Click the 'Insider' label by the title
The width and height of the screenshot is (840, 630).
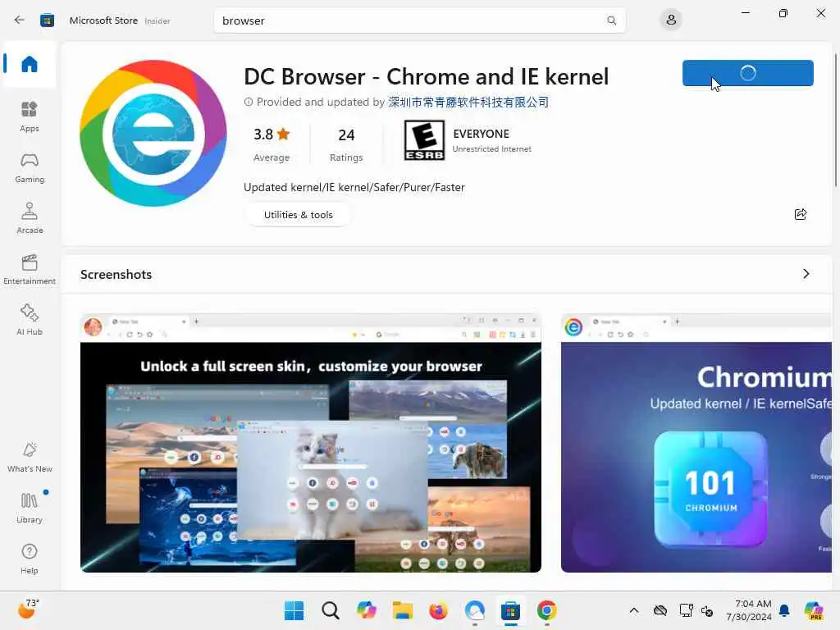(157, 21)
